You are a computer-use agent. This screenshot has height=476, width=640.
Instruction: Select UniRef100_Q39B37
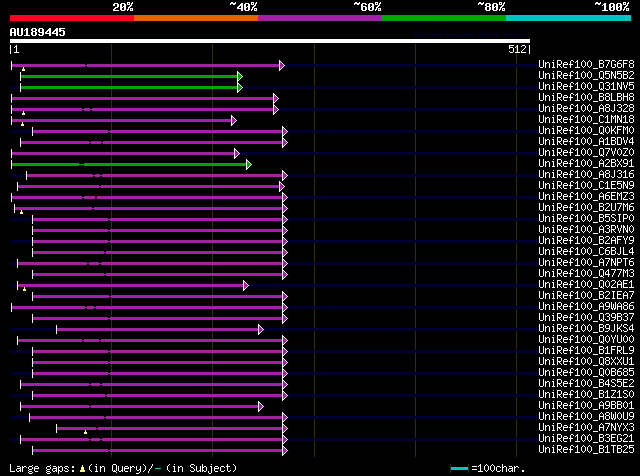[x=586, y=318]
